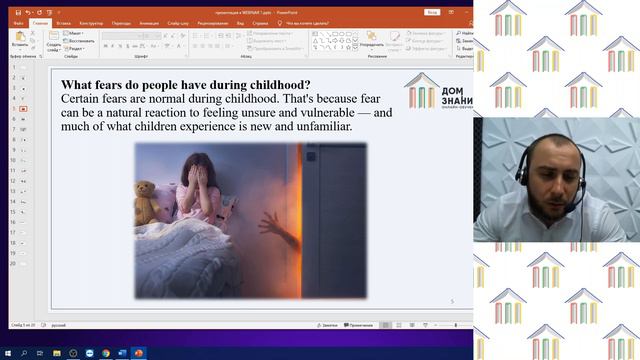Open the font size combo box
The width and height of the screenshot is (640, 360).
152,36
